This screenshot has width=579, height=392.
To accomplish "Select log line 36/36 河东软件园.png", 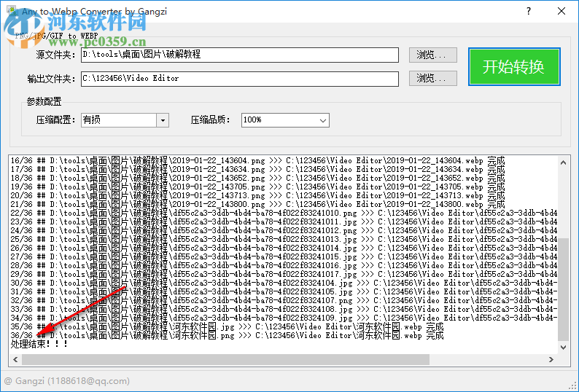I will [227, 335].
